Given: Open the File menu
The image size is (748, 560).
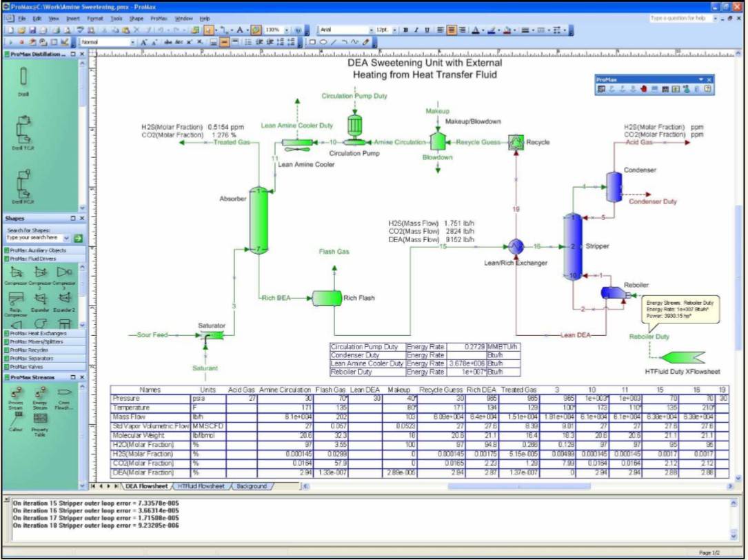Looking at the screenshot, I should (x=22, y=18).
